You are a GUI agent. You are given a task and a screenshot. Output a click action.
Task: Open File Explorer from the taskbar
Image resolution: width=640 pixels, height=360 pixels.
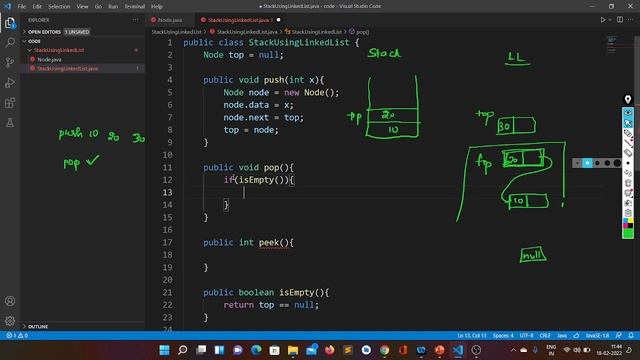(x=293, y=350)
